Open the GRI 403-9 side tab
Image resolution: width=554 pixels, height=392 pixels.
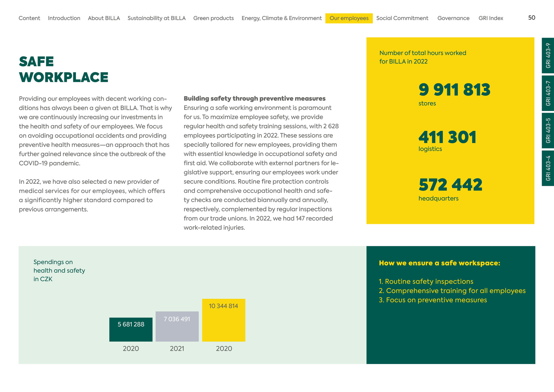[548, 55]
